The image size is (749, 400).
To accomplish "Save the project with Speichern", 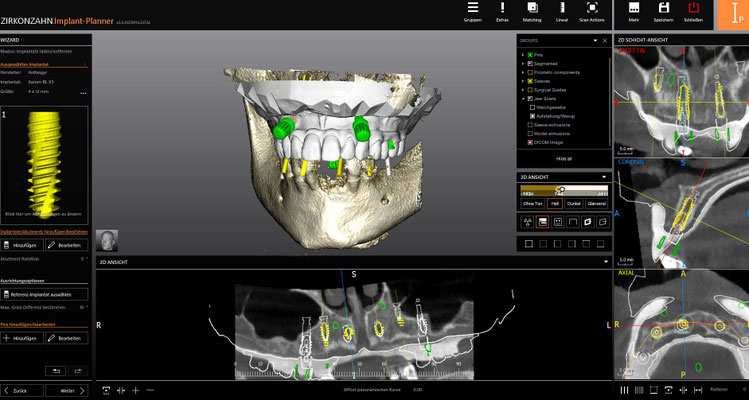I will point(663,12).
